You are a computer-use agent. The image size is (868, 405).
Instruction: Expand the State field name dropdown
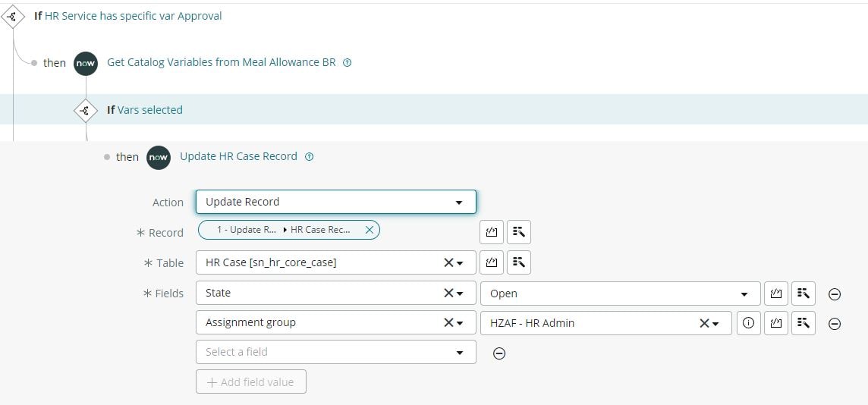coord(460,294)
